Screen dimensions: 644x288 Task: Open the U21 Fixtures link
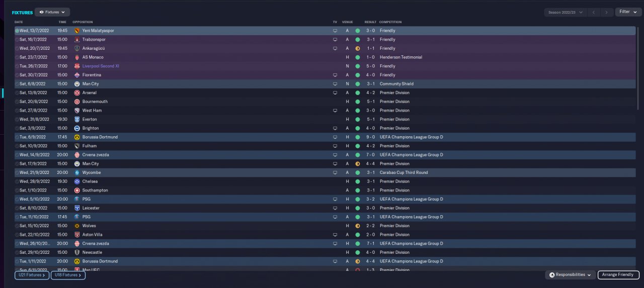pyautogui.click(x=32, y=275)
